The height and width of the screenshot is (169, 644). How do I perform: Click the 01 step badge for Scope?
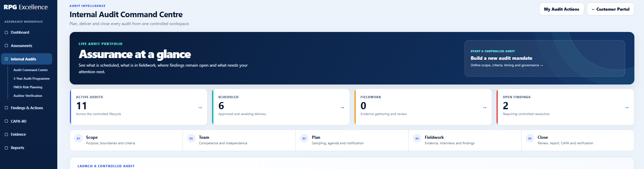(78, 138)
